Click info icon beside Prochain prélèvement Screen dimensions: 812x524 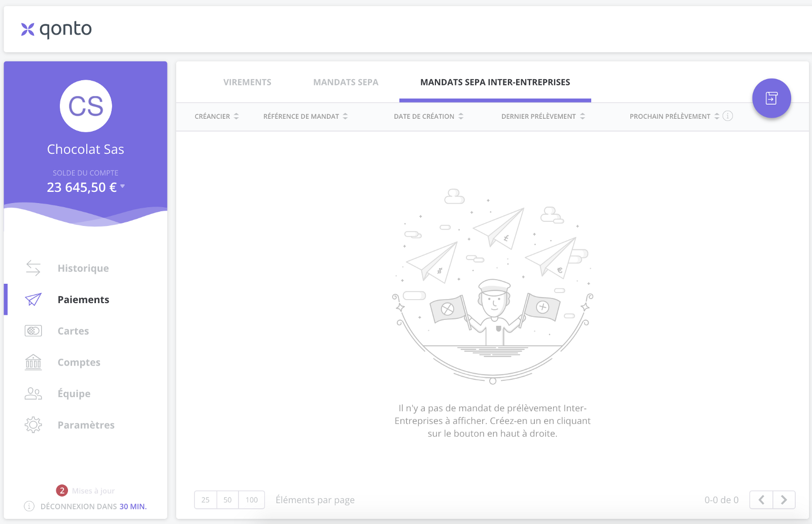[728, 116]
